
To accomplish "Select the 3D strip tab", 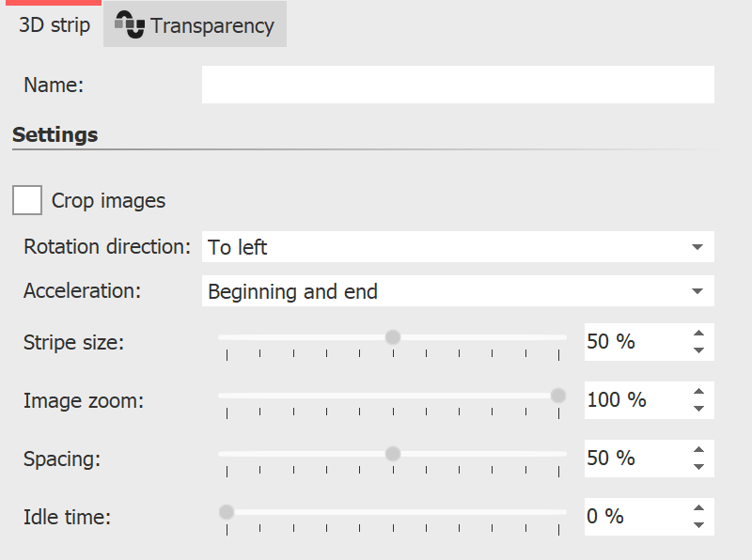I will (52, 24).
